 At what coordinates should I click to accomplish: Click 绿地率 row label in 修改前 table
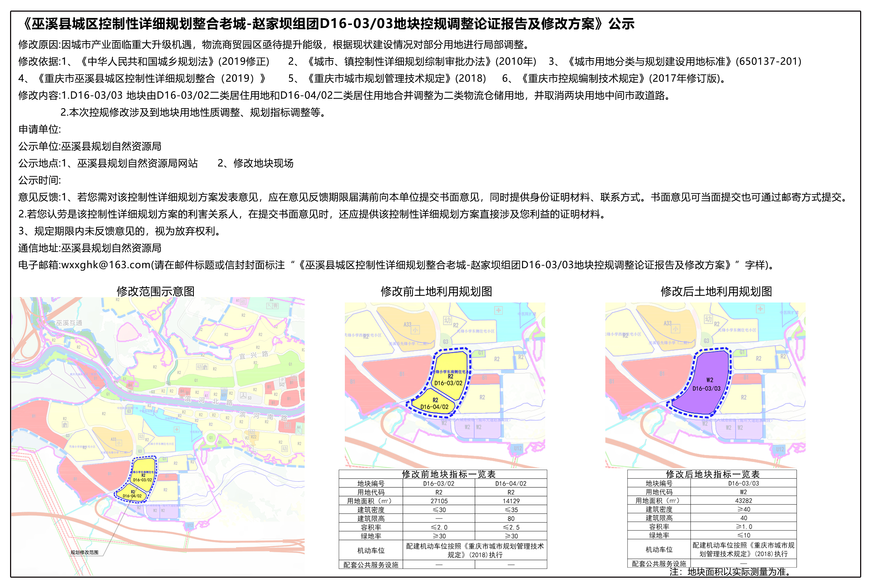point(371,536)
